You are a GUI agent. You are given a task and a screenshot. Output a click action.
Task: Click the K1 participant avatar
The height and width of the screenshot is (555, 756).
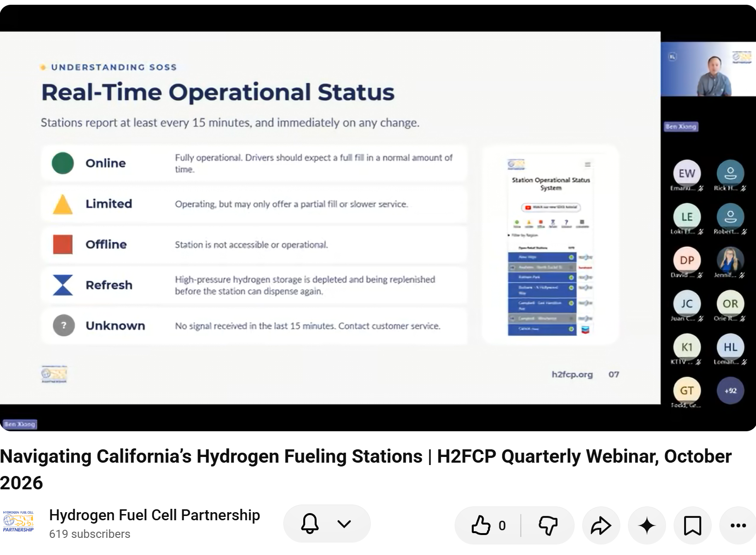click(687, 347)
